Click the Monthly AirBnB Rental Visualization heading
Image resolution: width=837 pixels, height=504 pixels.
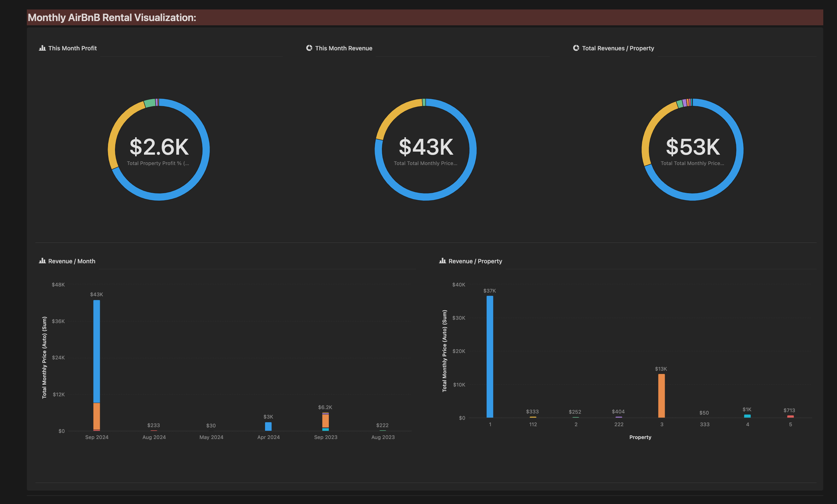pos(112,17)
